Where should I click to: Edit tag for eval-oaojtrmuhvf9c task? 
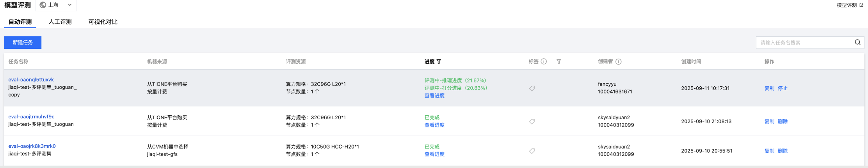tap(532, 122)
